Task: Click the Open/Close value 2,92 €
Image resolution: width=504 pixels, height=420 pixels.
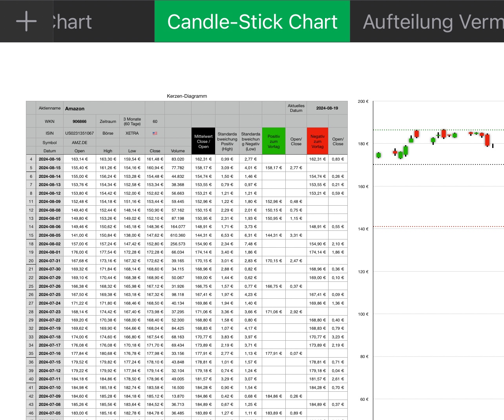Action: [x=296, y=312]
